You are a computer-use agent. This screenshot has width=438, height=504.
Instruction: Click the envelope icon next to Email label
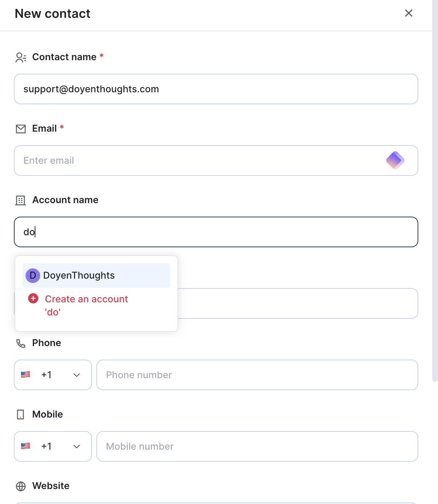point(21,129)
